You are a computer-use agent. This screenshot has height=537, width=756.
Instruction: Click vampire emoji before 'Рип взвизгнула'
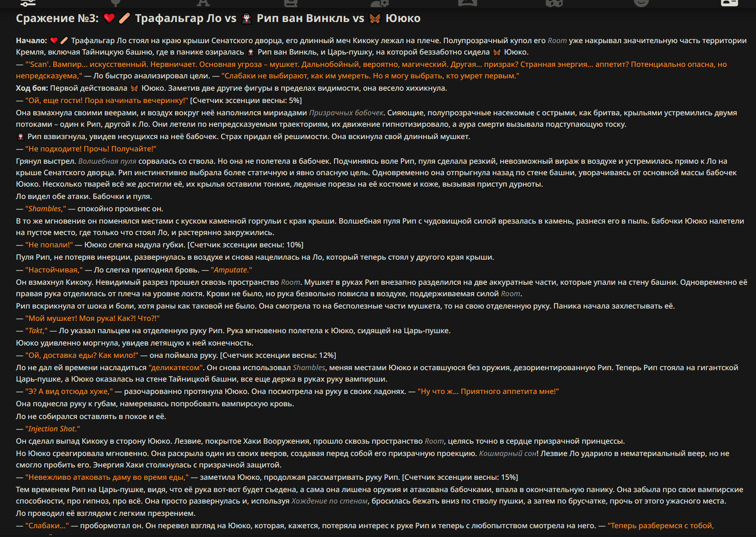click(20, 136)
